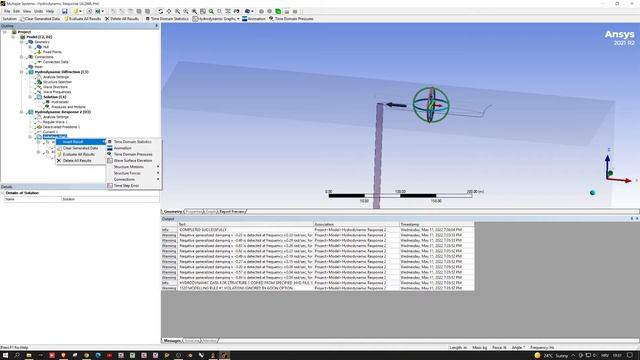Select Time Domain Statistics in submenu

pos(133,142)
